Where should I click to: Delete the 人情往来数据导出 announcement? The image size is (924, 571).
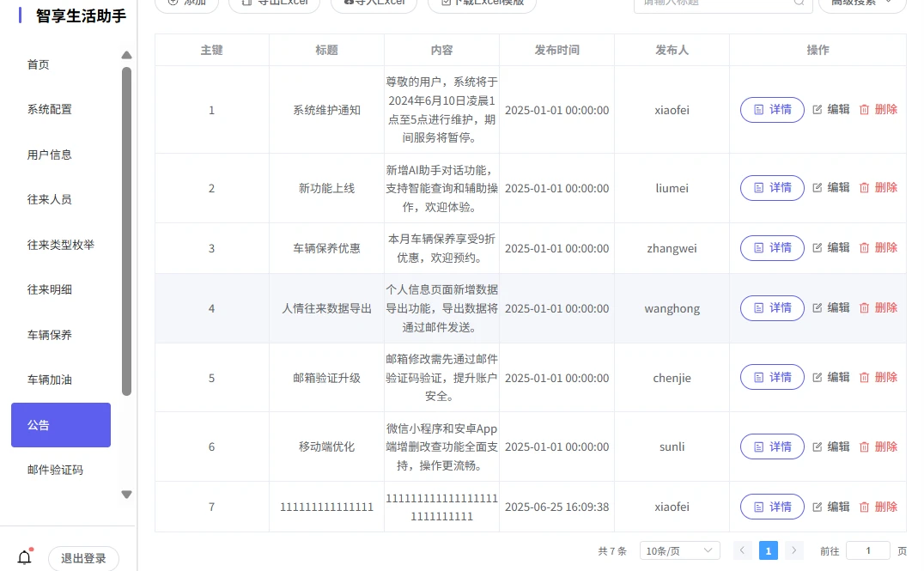pos(878,308)
